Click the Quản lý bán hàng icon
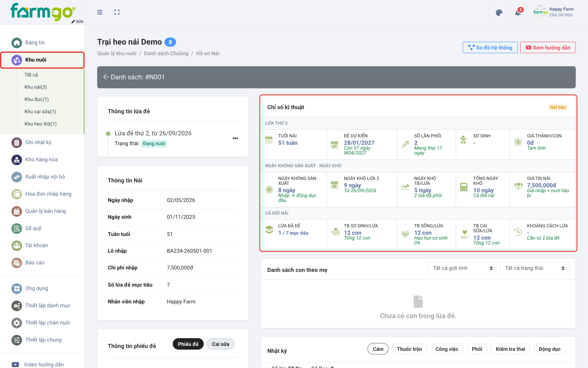The height and width of the screenshot is (368, 588). pos(17,211)
